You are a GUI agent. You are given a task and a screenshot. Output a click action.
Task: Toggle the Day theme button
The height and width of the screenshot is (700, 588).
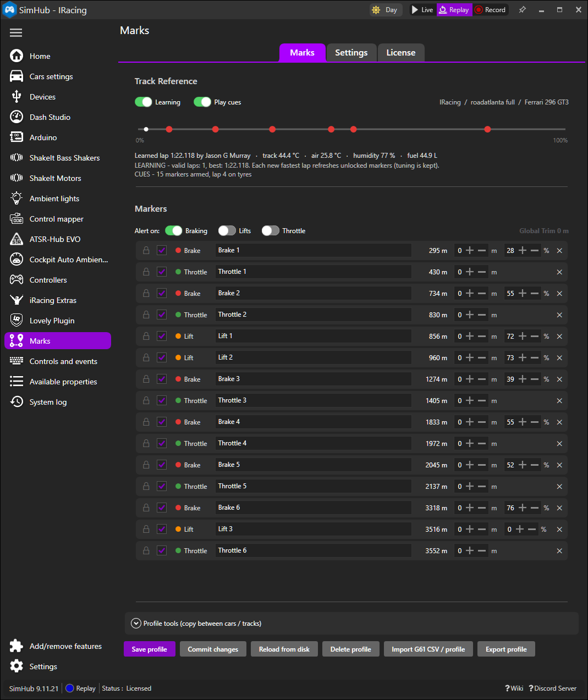[x=385, y=10]
